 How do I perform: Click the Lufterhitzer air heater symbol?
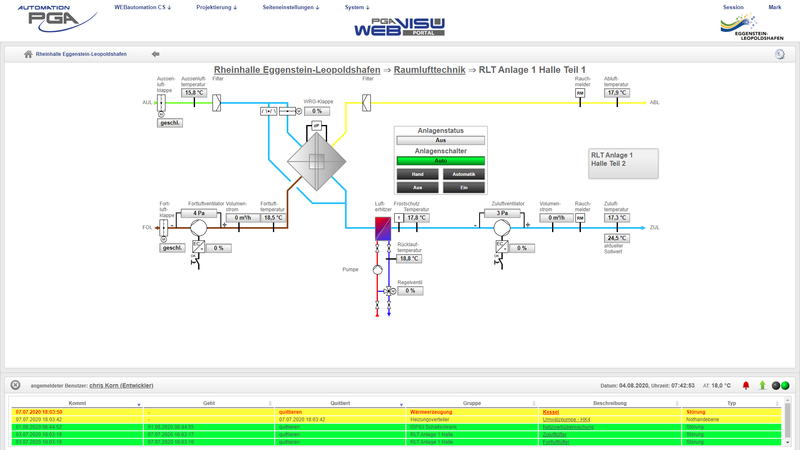tap(383, 228)
